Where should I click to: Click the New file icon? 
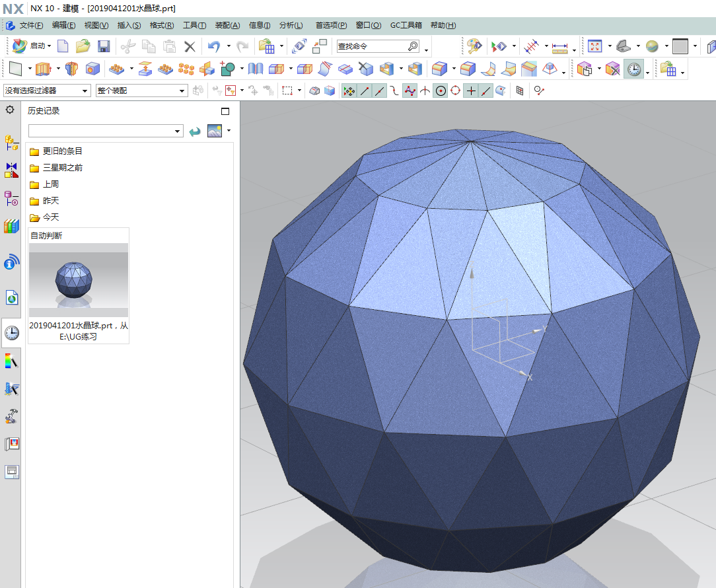tap(63, 46)
